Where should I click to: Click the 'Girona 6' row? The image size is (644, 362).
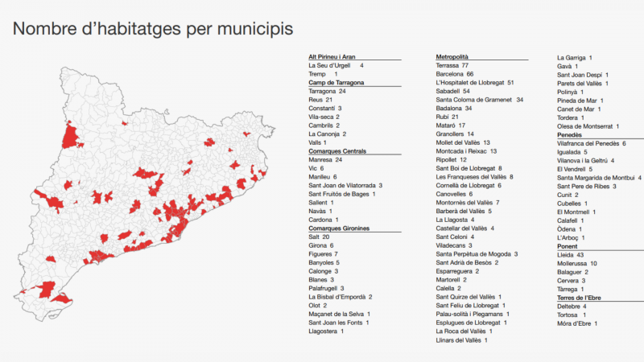[x=321, y=245]
